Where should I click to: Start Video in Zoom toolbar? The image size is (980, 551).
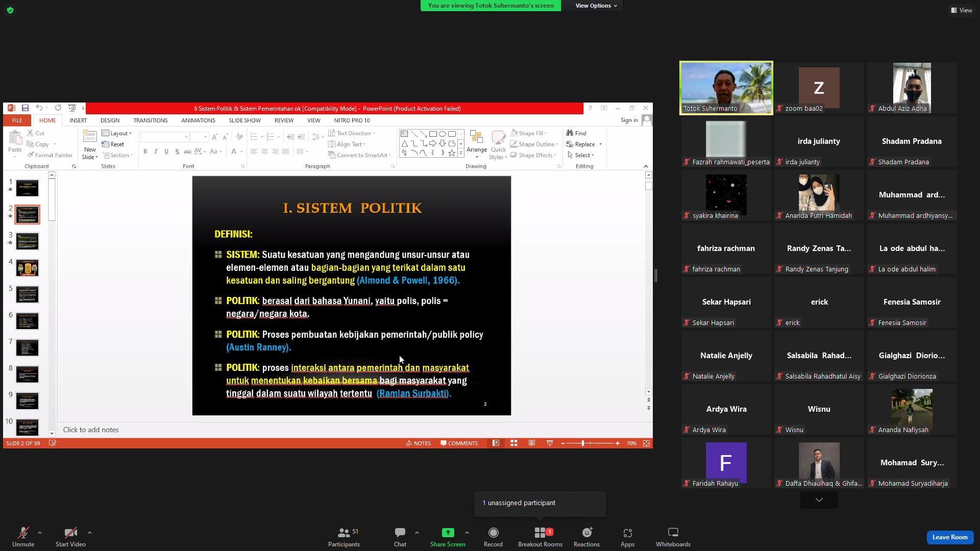pyautogui.click(x=70, y=537)
